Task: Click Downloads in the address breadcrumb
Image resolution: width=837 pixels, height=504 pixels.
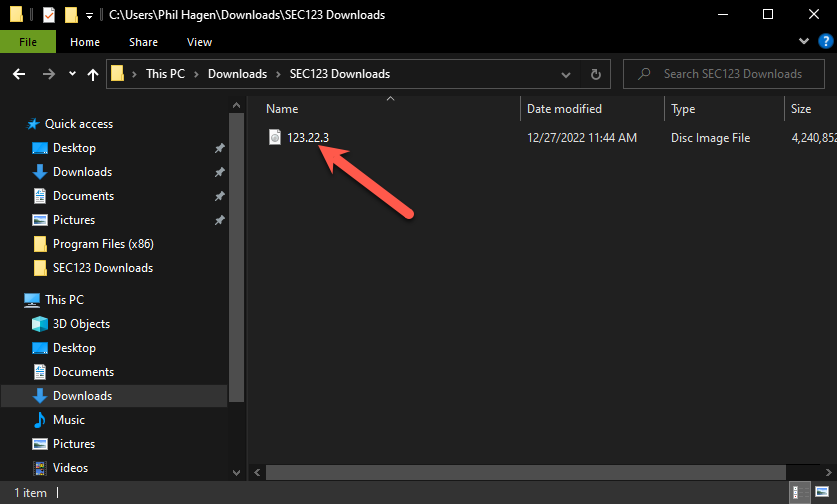Action: [238, 74]
